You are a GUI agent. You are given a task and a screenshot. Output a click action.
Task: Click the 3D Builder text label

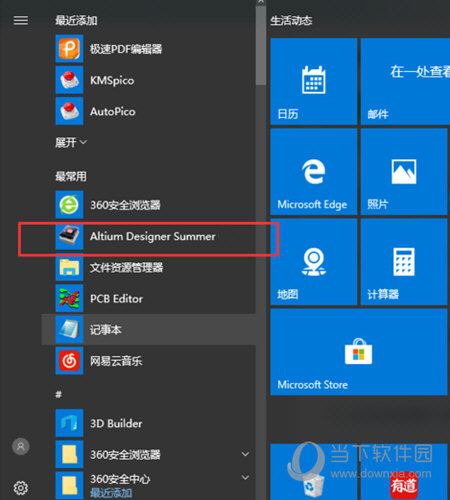point(116,423)
